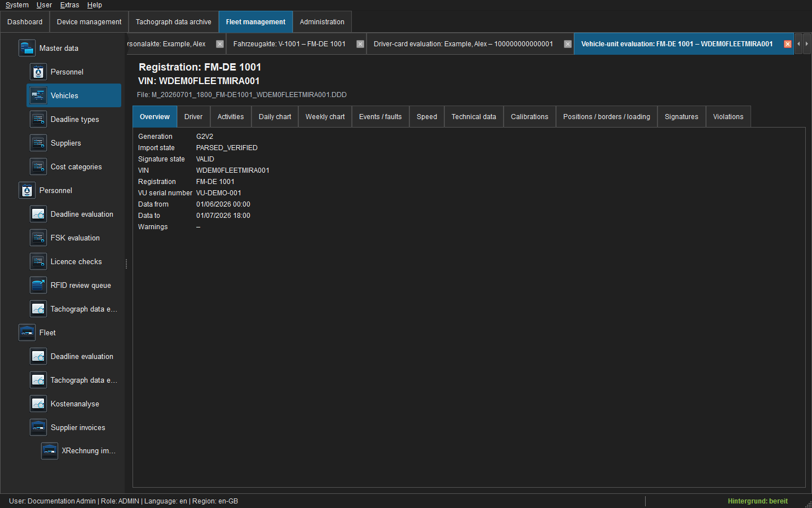
Task: Click the Fleet Tachograph data evaluation icon
Action: pyautogui.click(x=38, y=380)
